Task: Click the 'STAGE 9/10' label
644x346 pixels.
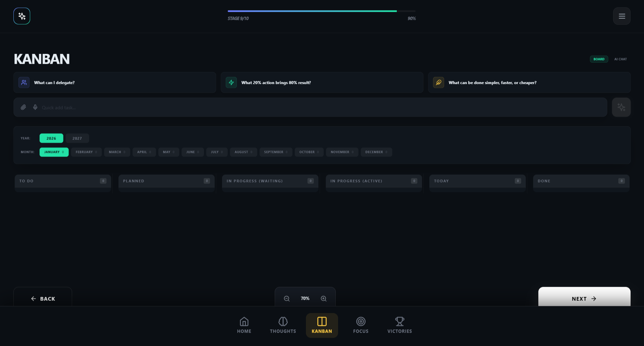Action: (x=238, y=18)
